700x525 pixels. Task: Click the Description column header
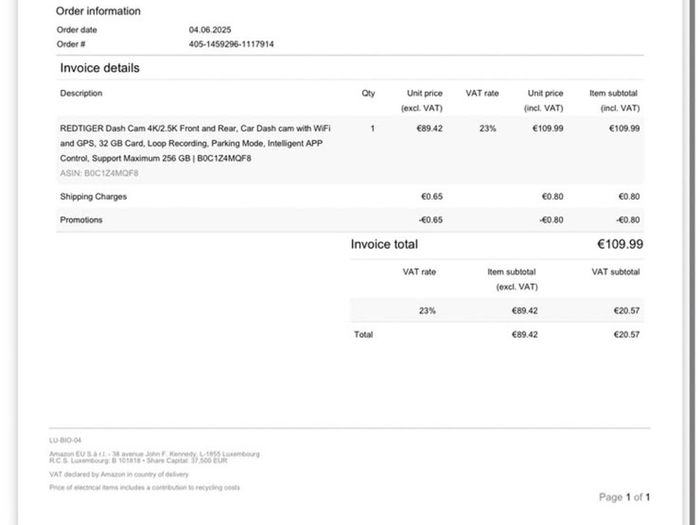pos(81,93)
